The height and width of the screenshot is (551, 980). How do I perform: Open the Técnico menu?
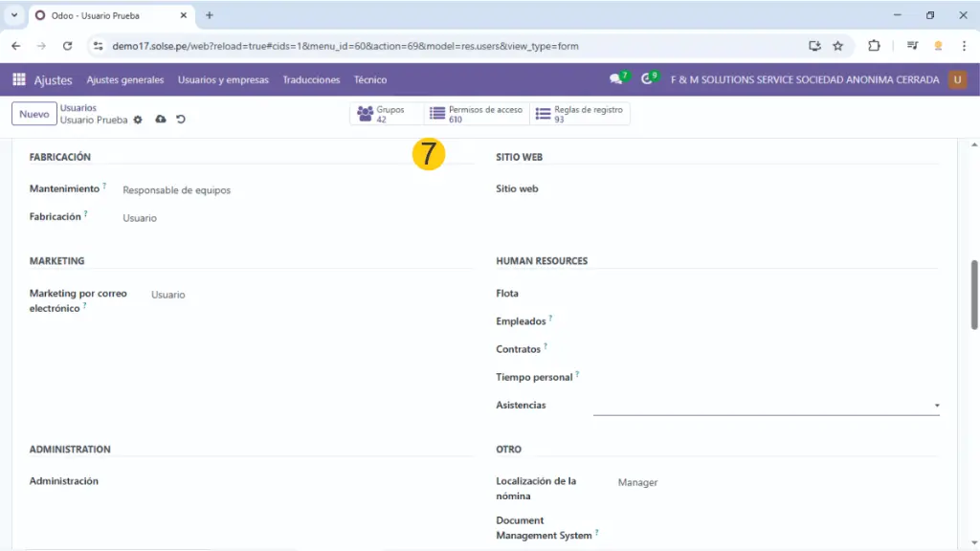[370, 80]
